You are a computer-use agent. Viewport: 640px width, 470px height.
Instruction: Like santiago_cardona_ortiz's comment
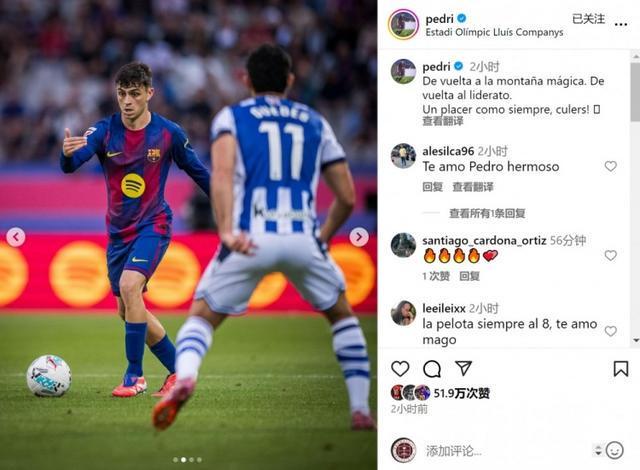tap(610, 255)
